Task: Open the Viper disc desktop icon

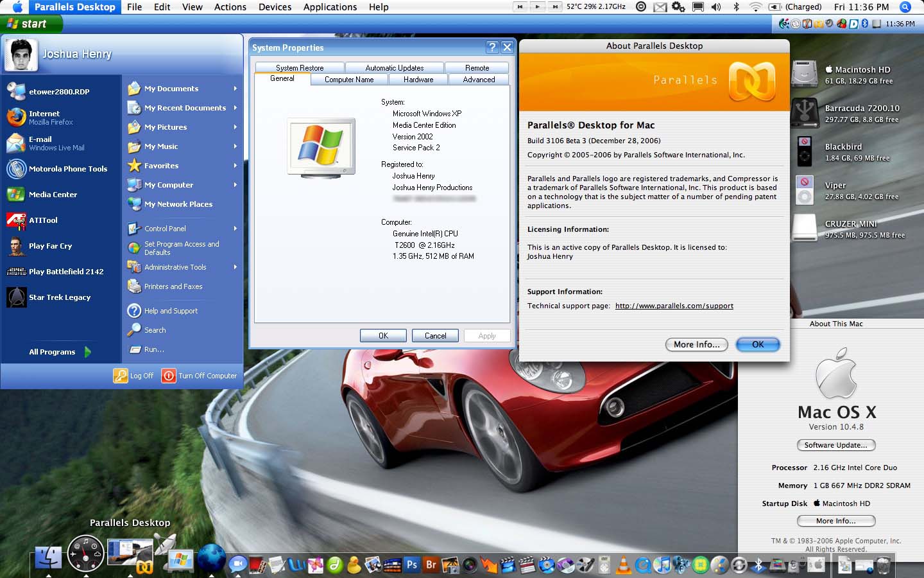Action: pos(804,190)
